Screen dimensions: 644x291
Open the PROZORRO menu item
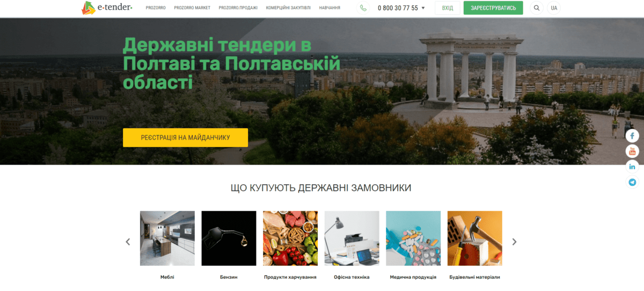(x=156, y=8)
